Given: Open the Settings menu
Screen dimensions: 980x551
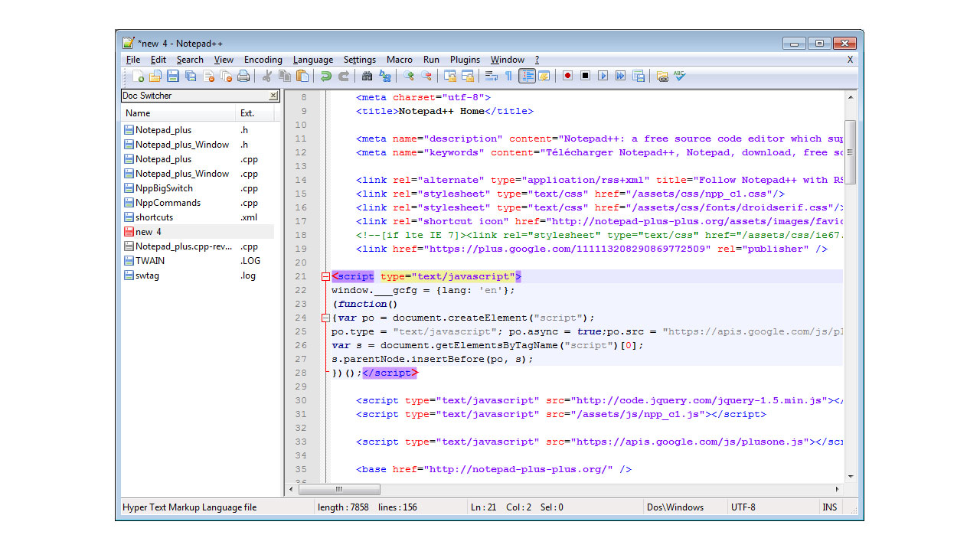Looking at the screenshot, I should (x=360, y=60).
